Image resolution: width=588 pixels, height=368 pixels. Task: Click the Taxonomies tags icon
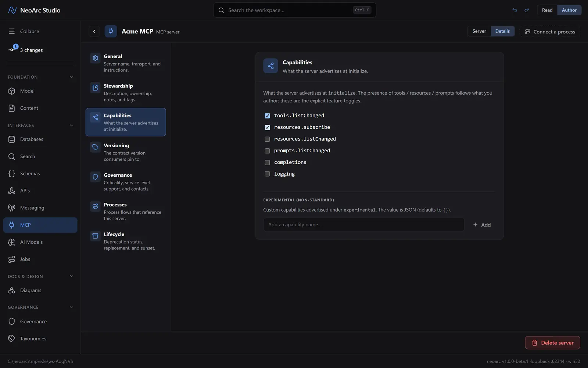pos(12,339)
